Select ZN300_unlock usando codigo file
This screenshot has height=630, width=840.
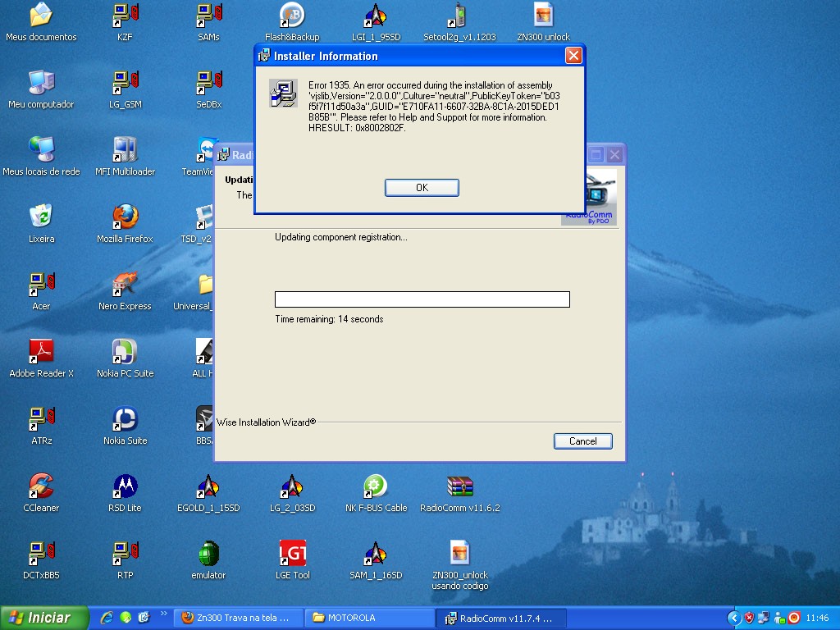pos(459,566)
